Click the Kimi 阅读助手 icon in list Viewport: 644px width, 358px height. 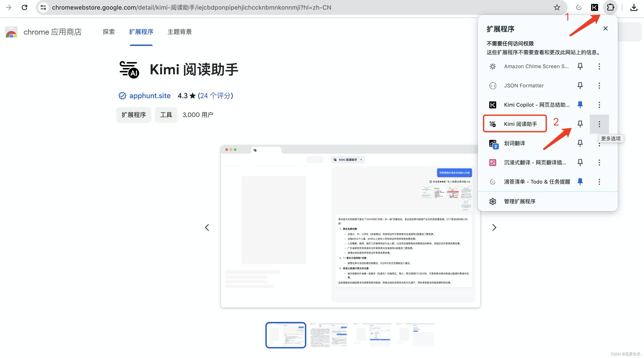point(493,124)
